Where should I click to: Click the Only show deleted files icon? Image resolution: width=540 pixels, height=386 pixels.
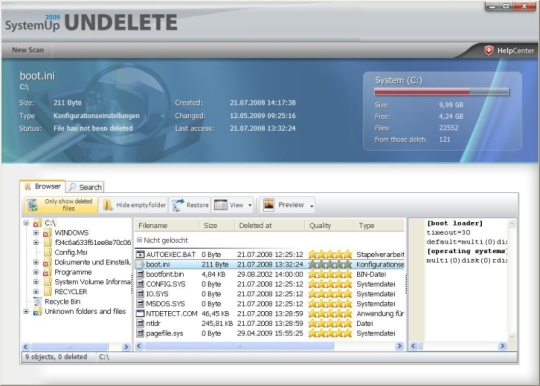point(33,205)
